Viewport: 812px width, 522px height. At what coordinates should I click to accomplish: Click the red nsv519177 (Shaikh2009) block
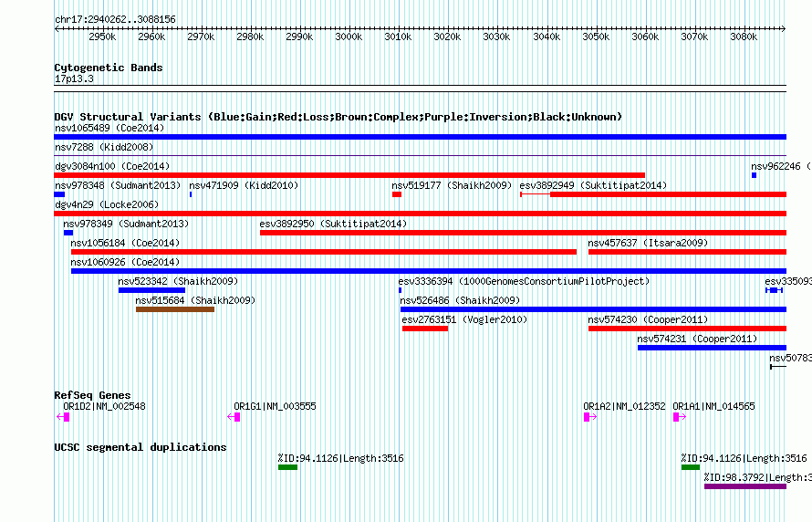coord(397,194)
